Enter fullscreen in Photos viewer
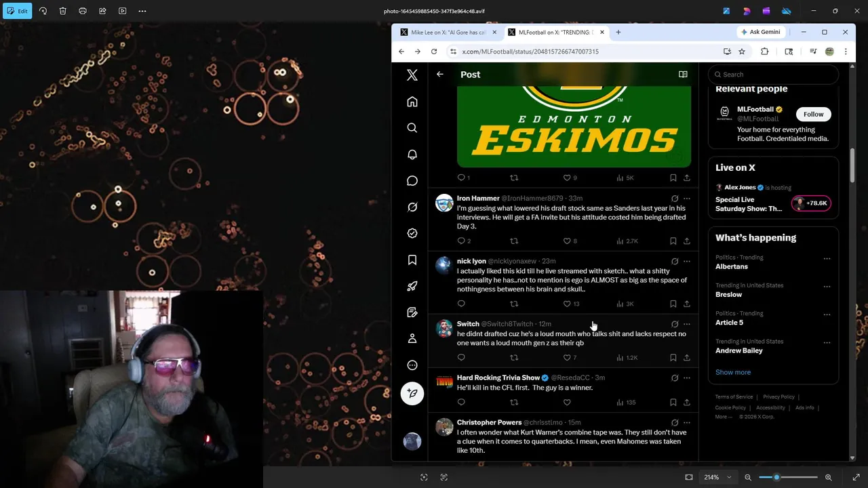This screenshot has height=488, width=868. 856,477
